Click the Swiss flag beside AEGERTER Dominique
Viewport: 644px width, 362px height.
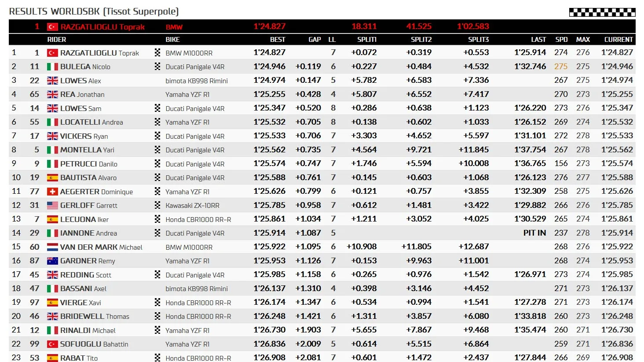[x=52, y=192]
